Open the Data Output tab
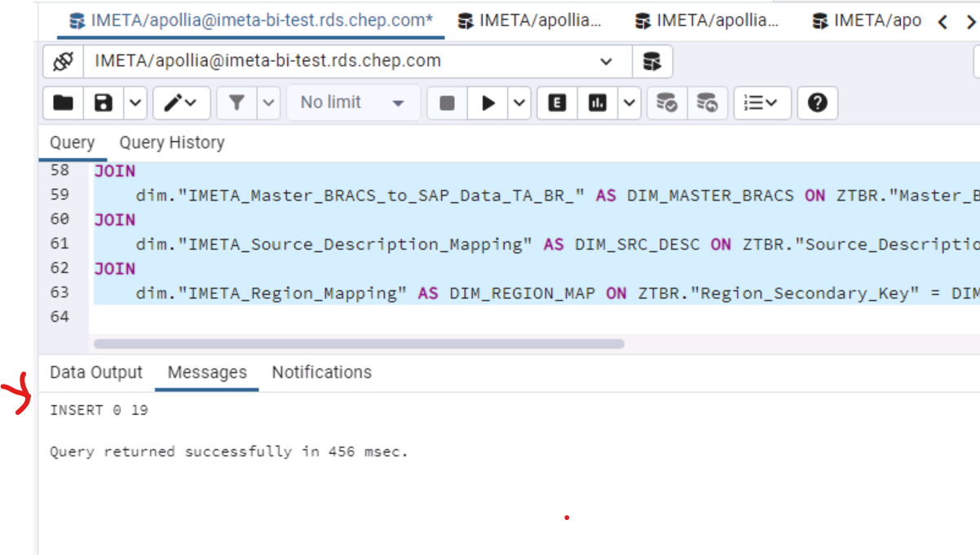The image size is (980, 555). (96, 372)
